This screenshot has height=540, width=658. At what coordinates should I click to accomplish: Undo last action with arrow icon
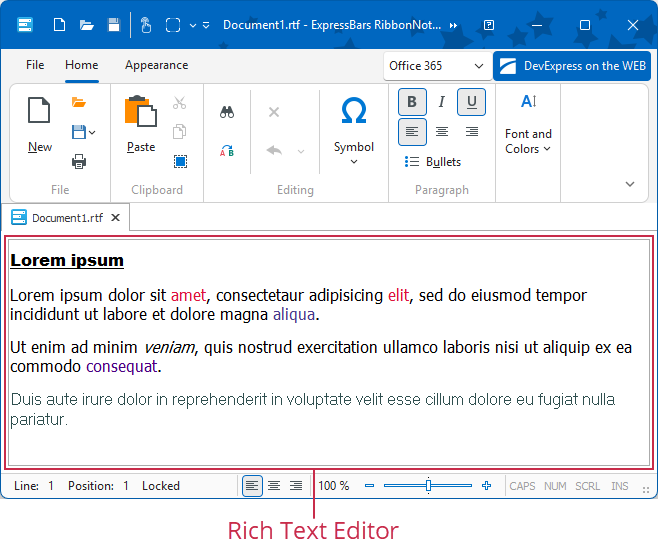pos(274,150)
